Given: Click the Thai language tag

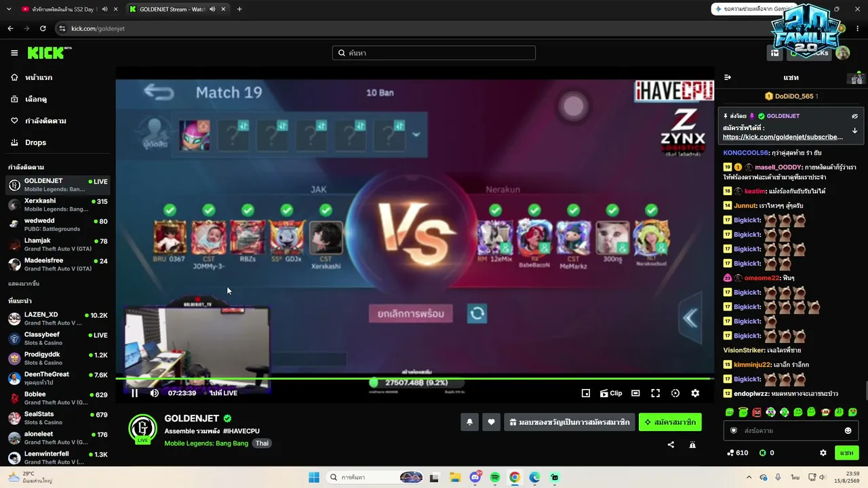Looking at the screenshot, I should [x=262, y=443].
